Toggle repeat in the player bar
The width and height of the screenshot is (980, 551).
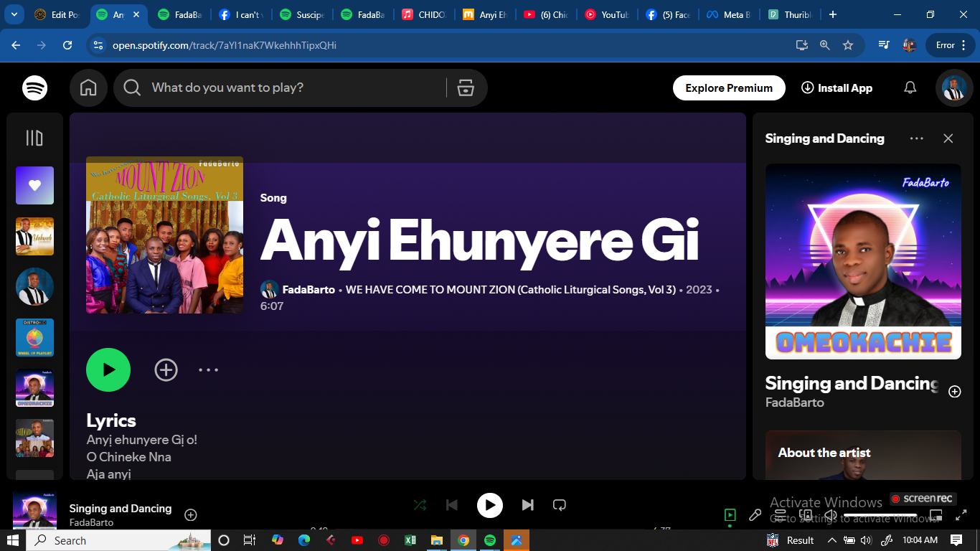tap(560, 505)
